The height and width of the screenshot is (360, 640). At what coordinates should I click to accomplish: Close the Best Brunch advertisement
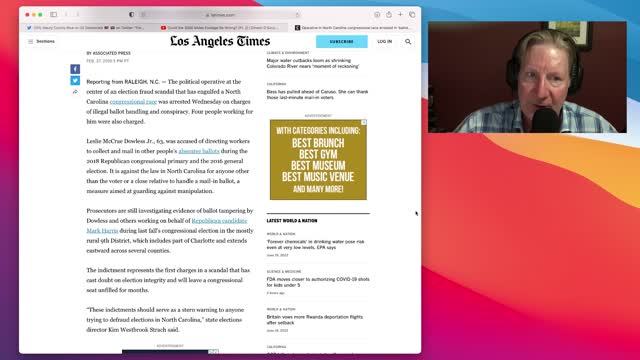(x=364, y=122)
